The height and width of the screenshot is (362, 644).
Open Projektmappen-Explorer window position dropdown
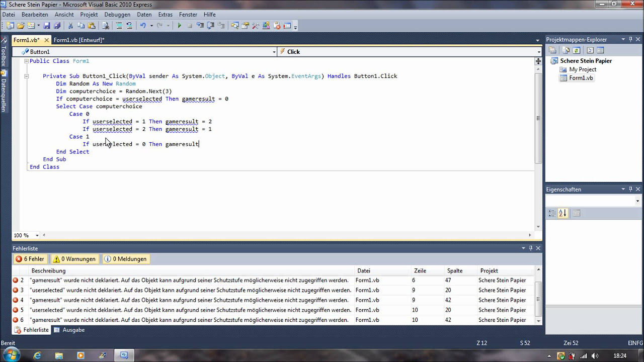click(623, 39)
